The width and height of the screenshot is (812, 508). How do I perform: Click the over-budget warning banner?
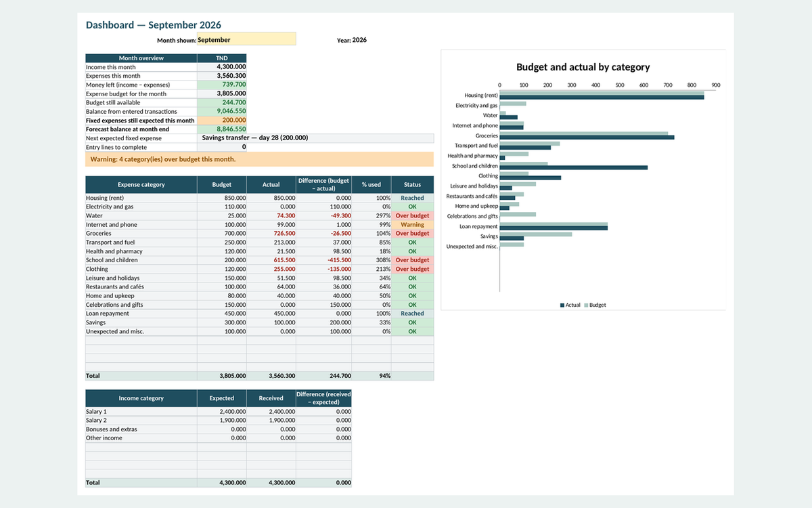pyautogui.click(x=259, y=159)
